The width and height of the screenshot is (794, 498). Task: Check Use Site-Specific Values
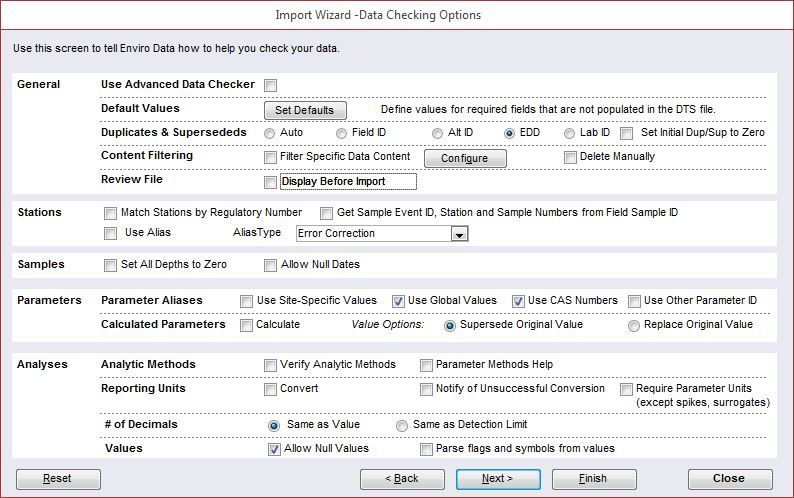click(x=246, y=301)
